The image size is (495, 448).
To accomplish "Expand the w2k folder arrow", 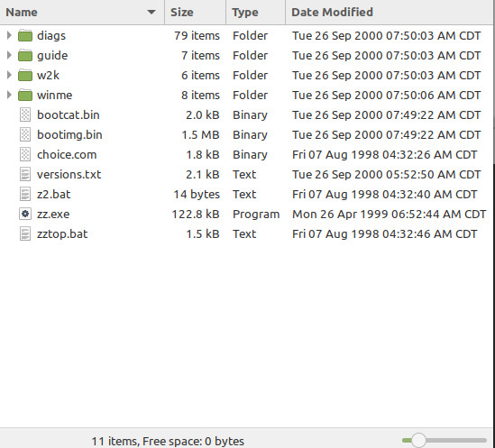I will click(x=9, y=75).
